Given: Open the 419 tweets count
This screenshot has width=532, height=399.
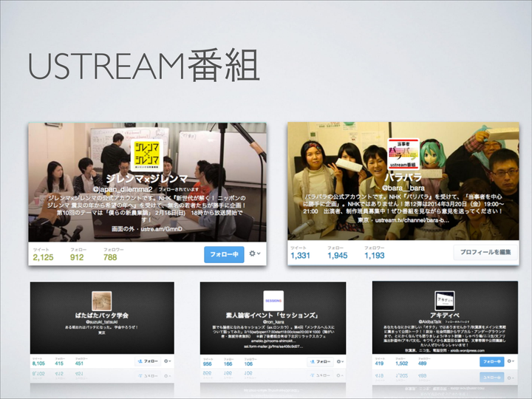Looking at the screenshot, I should (x=379, y=364).
